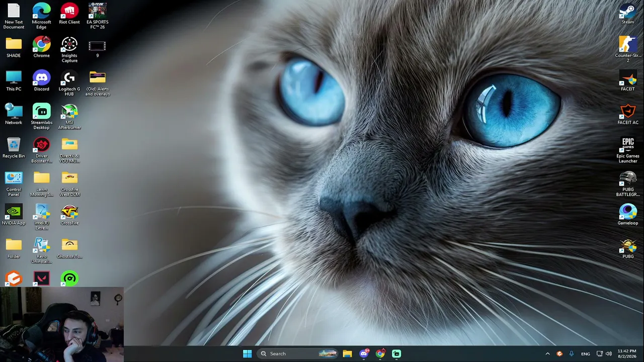Launch Microsoft Edge from the desktop
This screenshot has height=362, width=644.
coord(41,16)
